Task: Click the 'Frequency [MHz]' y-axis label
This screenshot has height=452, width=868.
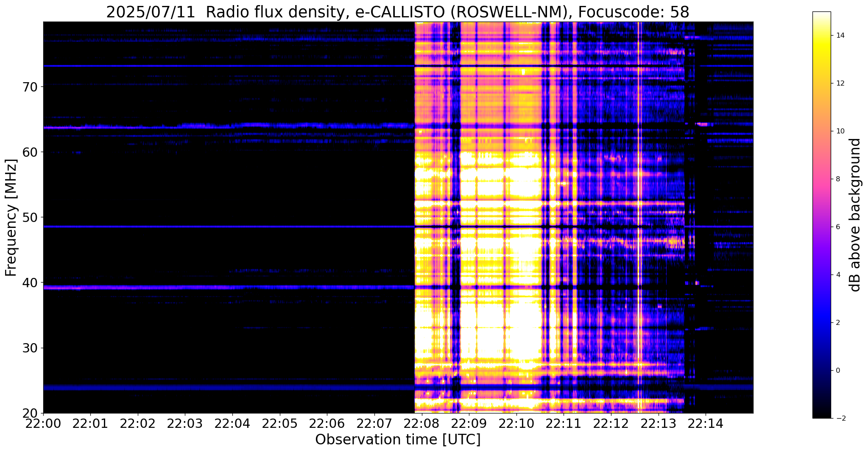Action: point(11,217)
